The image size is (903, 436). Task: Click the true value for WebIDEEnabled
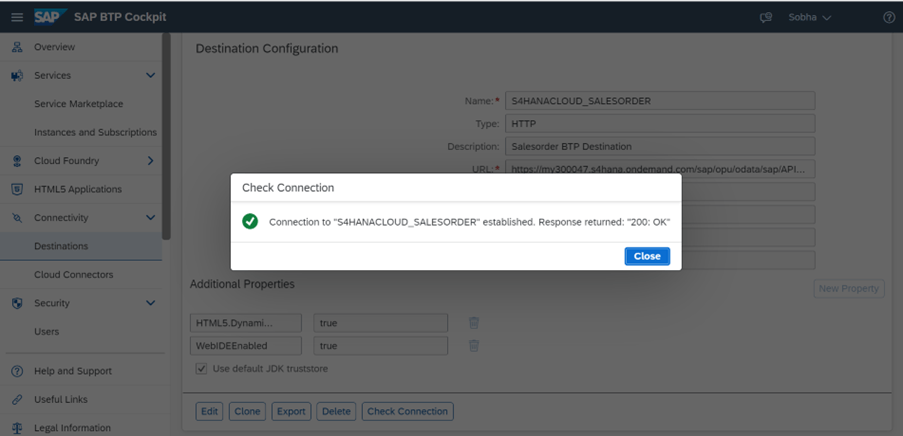click(x=381, y=346)
